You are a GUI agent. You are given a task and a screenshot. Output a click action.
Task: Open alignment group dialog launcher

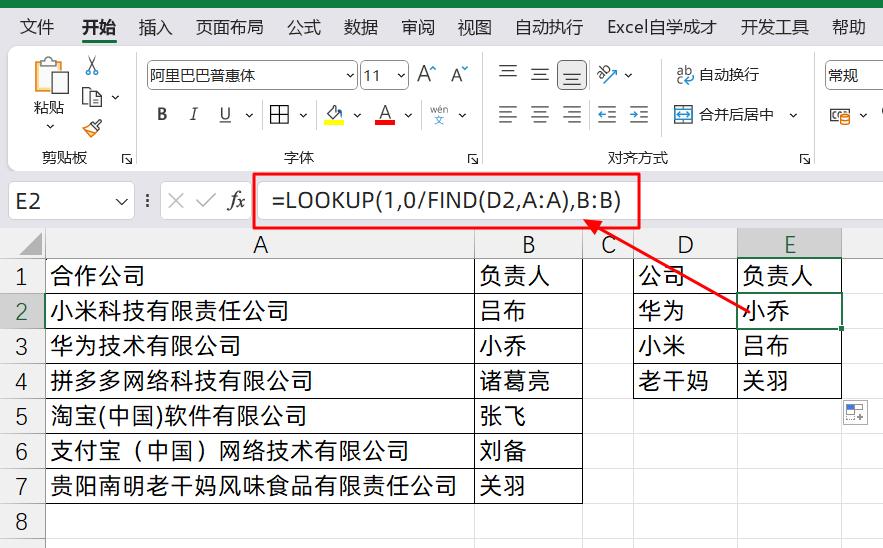click(805, 159)
